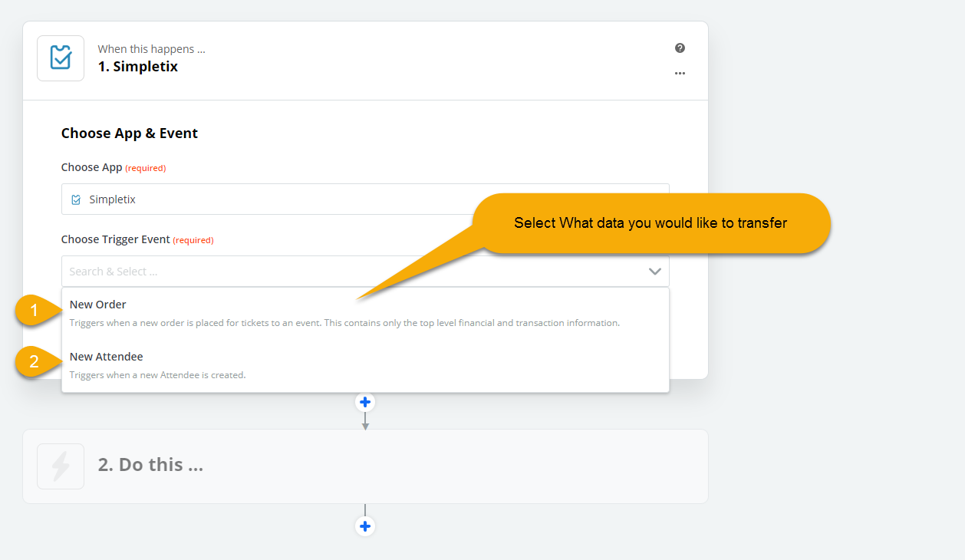Viewport: 965px width, 560px height.
Task: Click the Choose Trigger Event label
Action: (x=116, y=239)
